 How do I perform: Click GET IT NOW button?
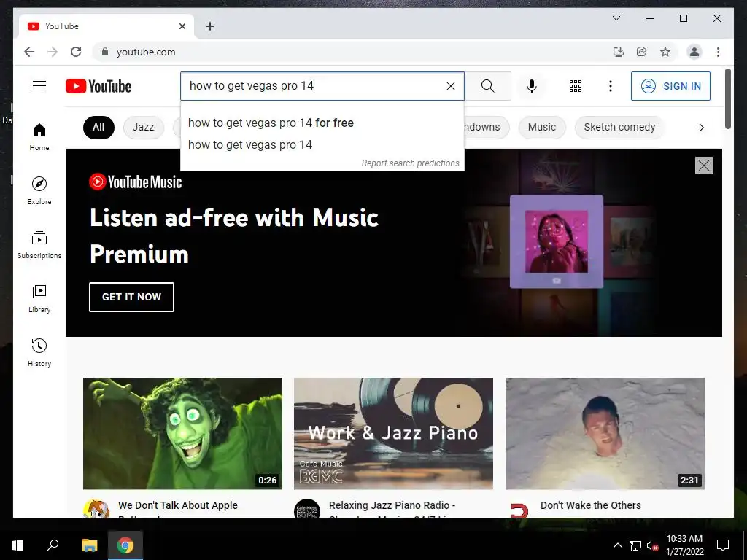click(x=131, y=297)
